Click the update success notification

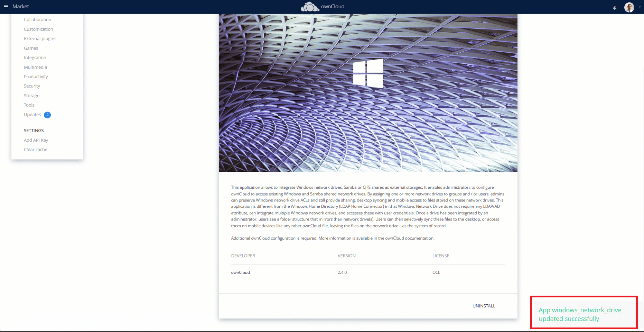point(584,314)
